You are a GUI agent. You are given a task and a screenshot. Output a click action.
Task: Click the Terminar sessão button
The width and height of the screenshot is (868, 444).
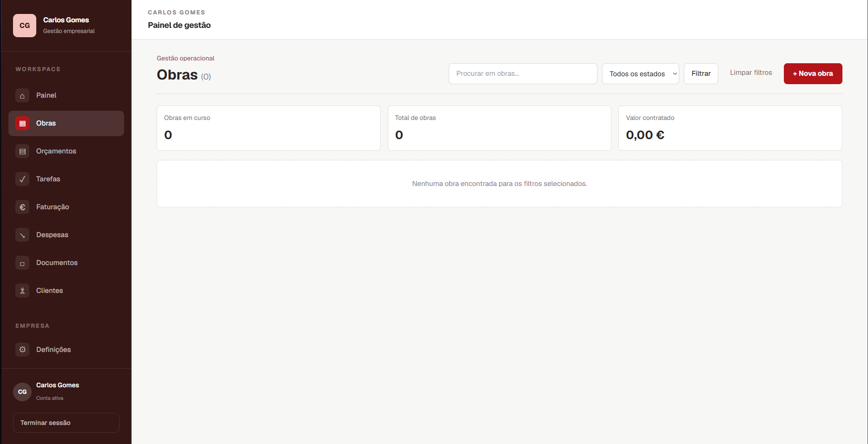(66, 423)
